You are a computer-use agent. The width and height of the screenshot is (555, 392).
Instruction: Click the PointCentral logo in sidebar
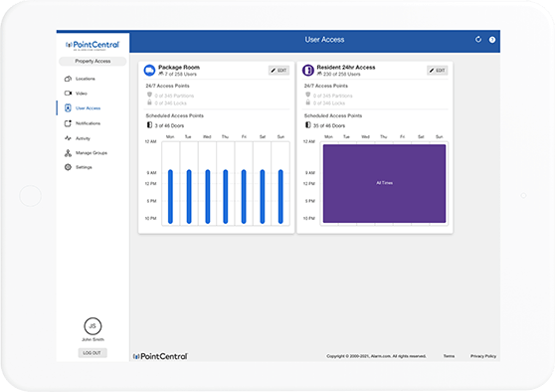pos(92,45)
